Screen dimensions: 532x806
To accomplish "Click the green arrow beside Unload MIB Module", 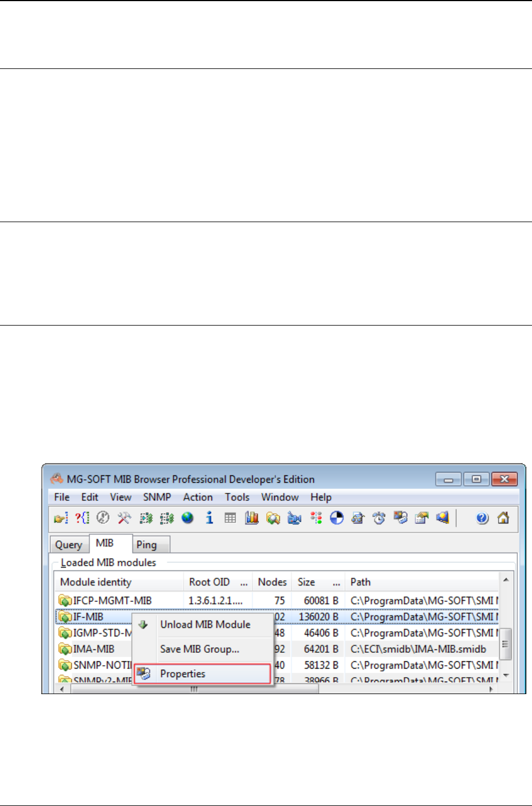I will coord(144,625).
